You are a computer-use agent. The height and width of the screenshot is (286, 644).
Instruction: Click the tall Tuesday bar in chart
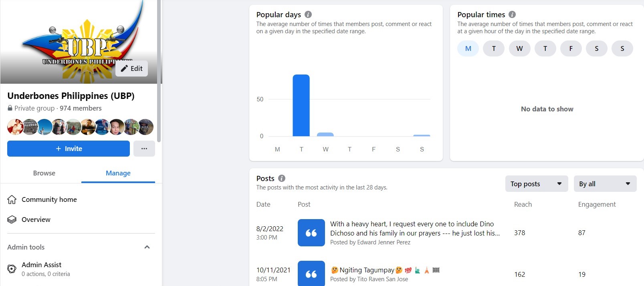click(x=301, y=105)
